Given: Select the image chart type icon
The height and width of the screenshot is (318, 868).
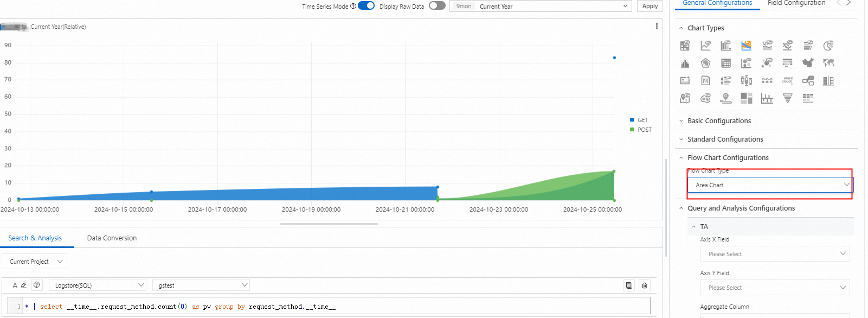Looking at the screenshot, I should click(685, 81).
